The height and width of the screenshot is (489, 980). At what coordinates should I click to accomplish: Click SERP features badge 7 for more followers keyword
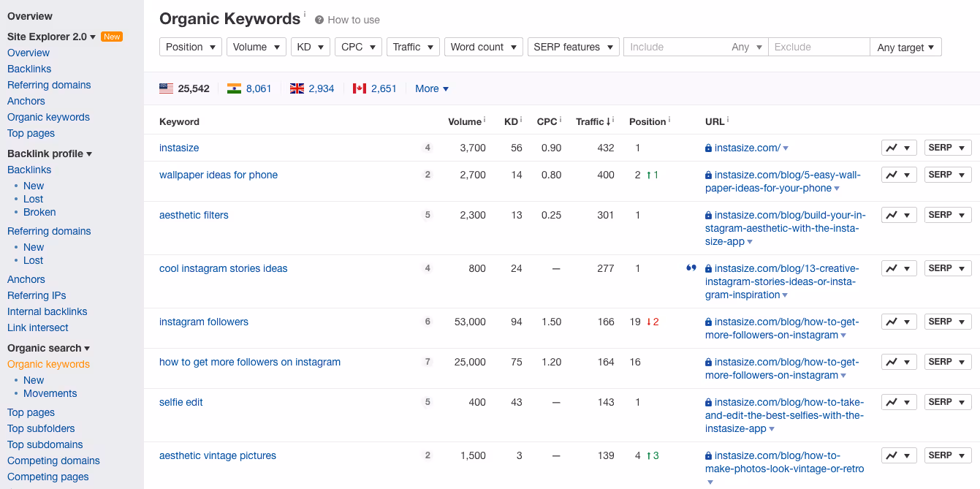pyautogui.click(x=428, y=362)
